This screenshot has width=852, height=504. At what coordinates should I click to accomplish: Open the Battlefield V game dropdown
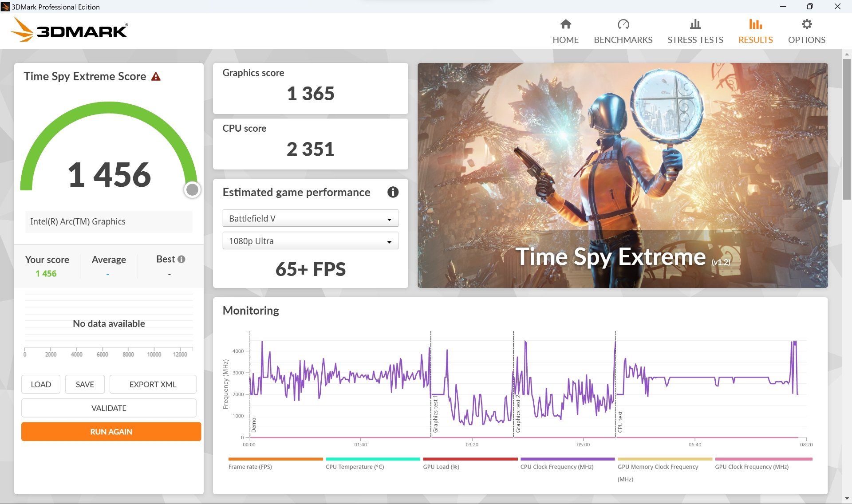pos(311,218)
